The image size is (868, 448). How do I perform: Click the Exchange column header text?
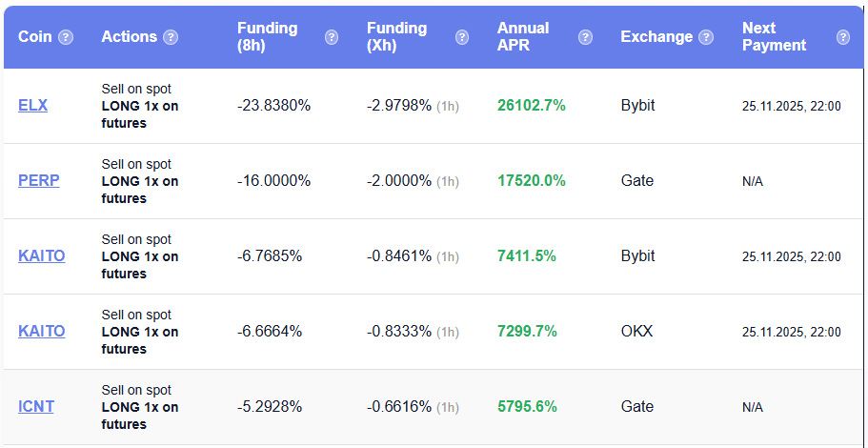(656, 37)
